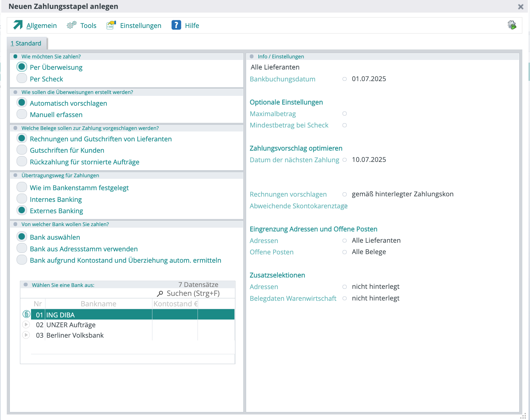Viewport: 530px width, 420px height.
Task: Select Per Überweisung payment option
Action: (x=22, y=67)
